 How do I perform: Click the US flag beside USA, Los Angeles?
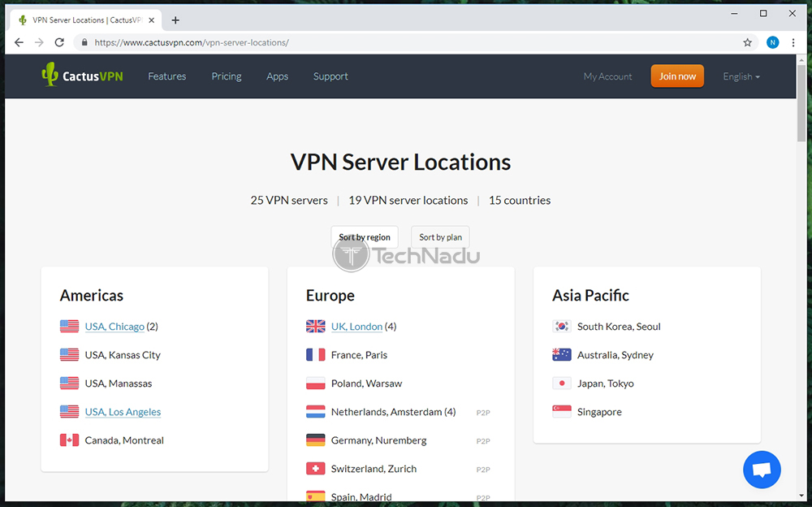tap(69, 412)
